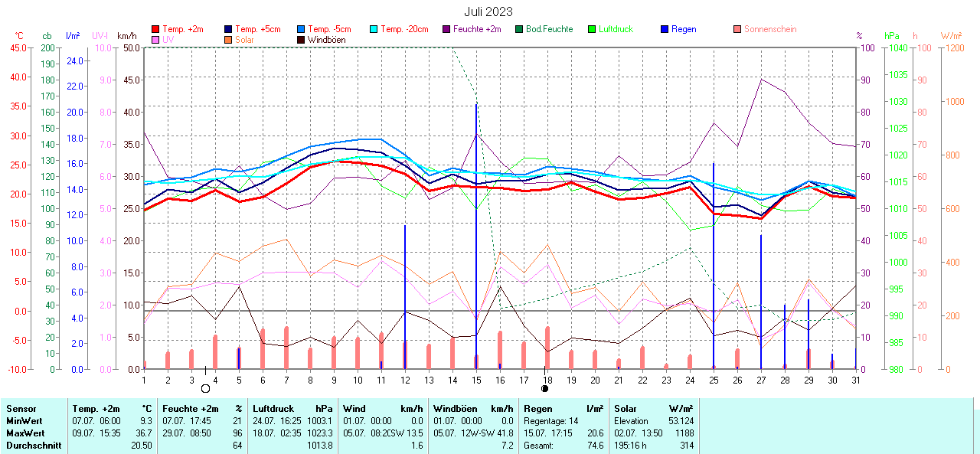The width and height of the screenshot is (980, 454).
Task: Select the 'Temp. -20cm' legend label
Action: pos(404,29)
